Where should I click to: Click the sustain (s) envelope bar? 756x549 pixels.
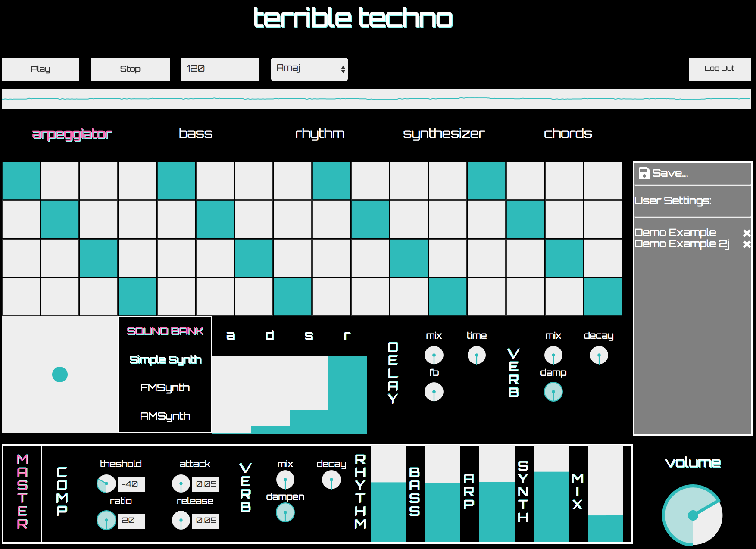pos(309,394)
